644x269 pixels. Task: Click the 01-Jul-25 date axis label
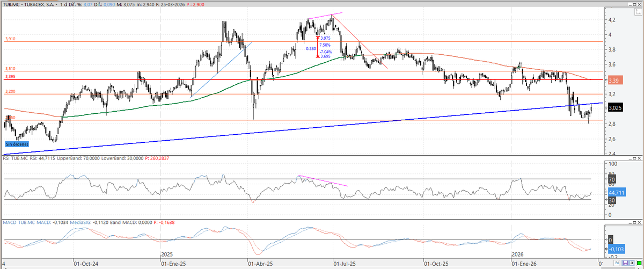[345, 264]
